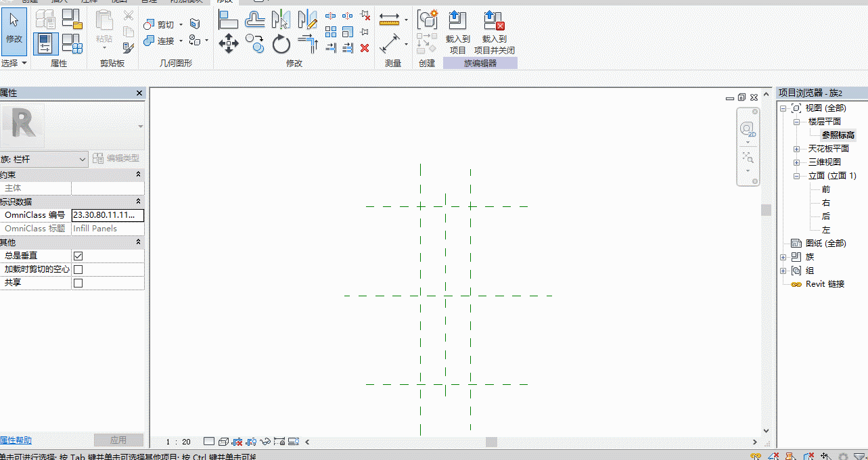
Task: Activate the Rotate tool
Action: point(281,45)
